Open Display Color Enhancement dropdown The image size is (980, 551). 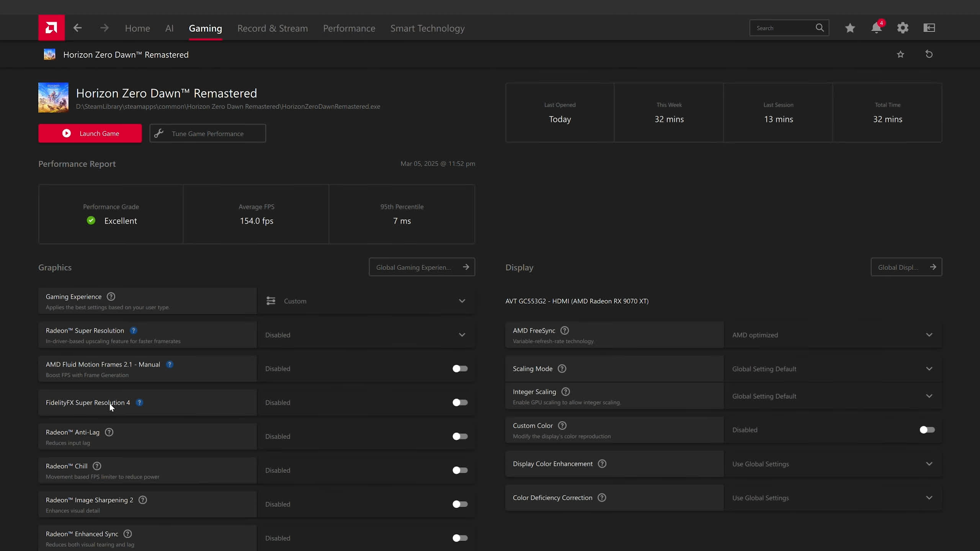click(x=833, y=464)
